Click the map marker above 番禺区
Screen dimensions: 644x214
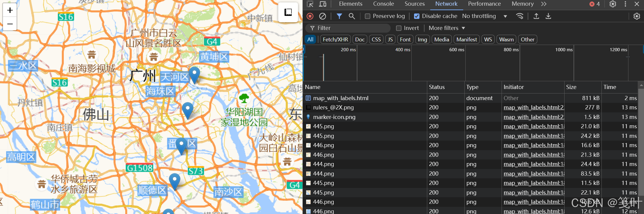[x=188, y=111]
